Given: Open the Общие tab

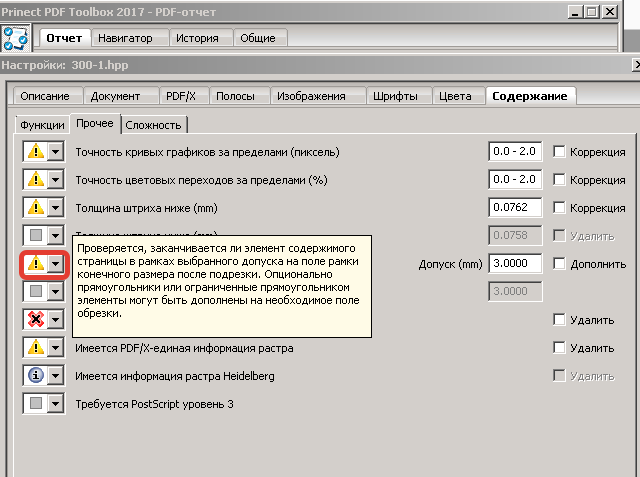Looking at the screenshot, I should coord(258,38).
